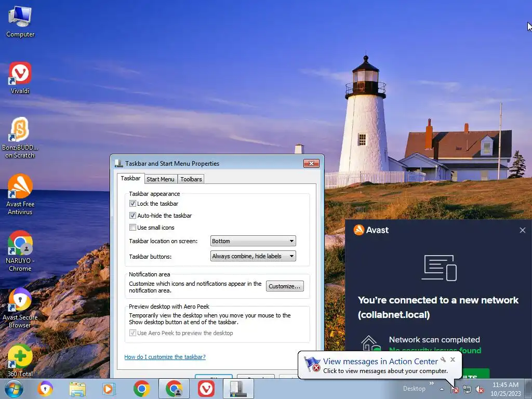Open Vivaldi browser from taskbar
532x399 pixels.
click(206, 389)
